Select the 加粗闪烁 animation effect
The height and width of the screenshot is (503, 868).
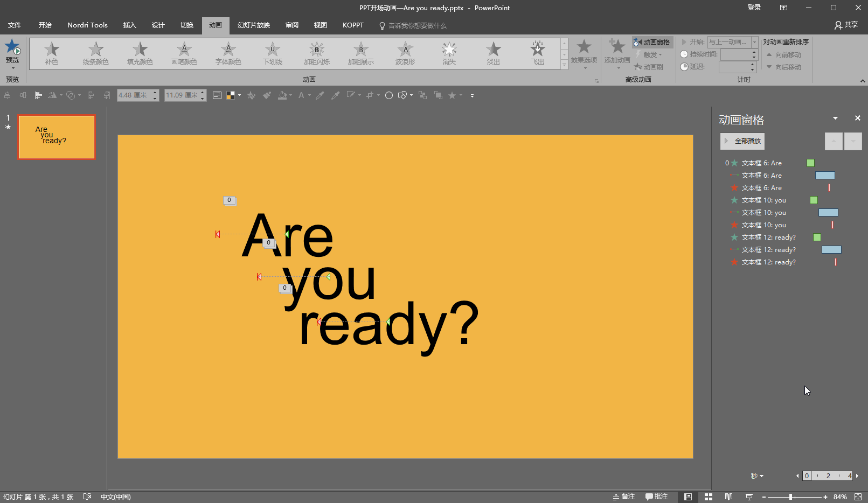pyautogui.click(x=317, y=54)
